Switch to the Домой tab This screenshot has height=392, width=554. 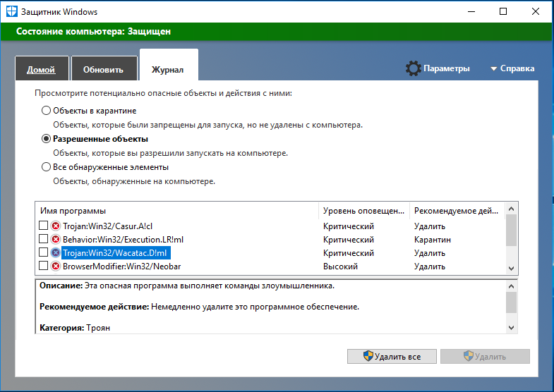tap(41, 70)
